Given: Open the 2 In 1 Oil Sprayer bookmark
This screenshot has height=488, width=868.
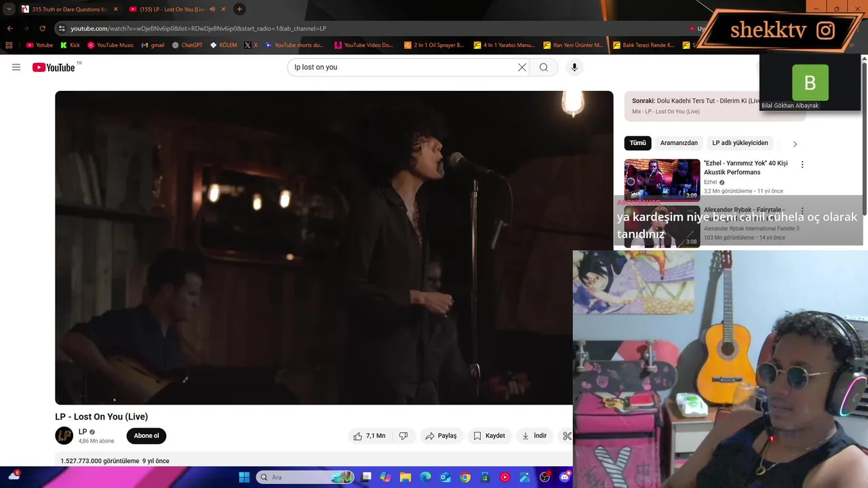Looking at the screenshot, I should coord(434,45).
